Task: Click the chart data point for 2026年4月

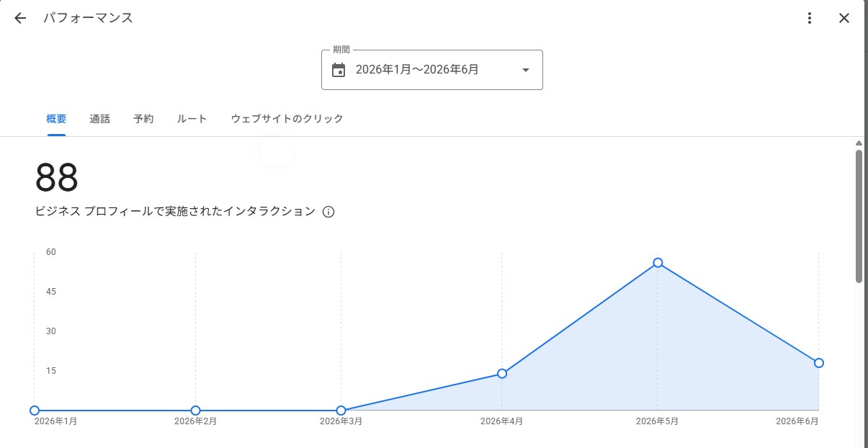Action: tap(502, 373)
